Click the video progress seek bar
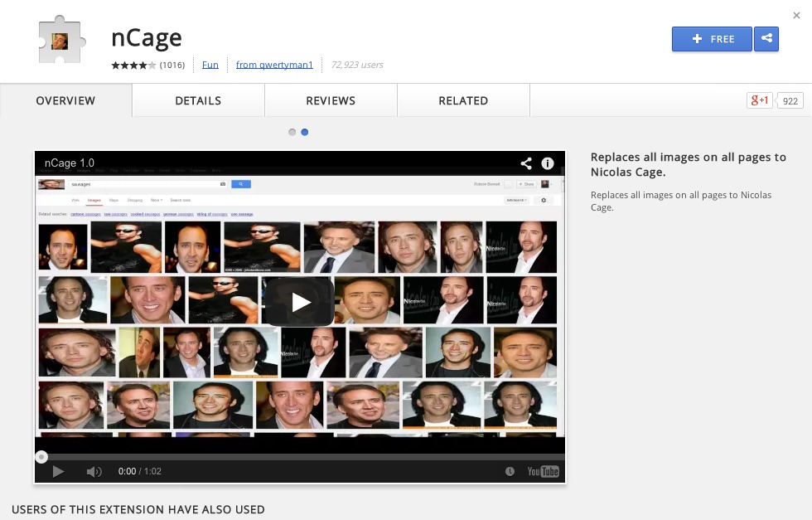 (298, 457)
